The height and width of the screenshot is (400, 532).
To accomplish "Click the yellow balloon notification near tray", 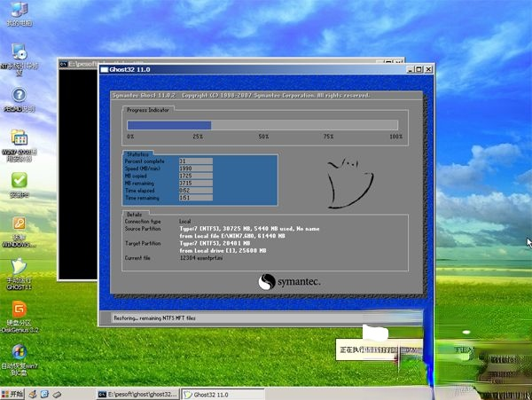I will tap(379, 349).
